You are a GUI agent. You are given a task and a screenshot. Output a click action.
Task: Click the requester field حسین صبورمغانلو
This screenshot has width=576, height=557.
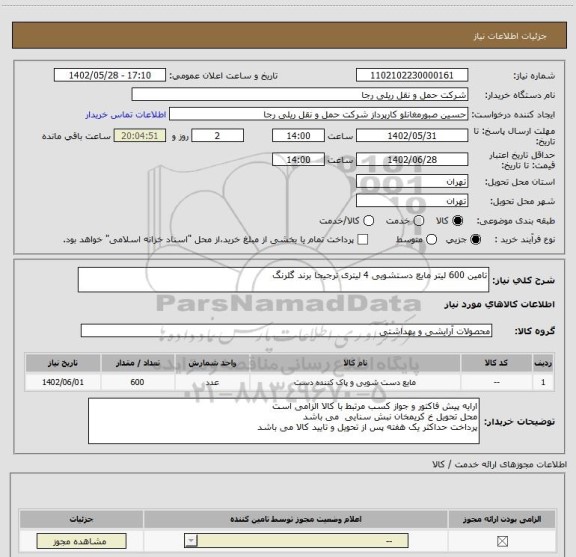click(318, 114)
